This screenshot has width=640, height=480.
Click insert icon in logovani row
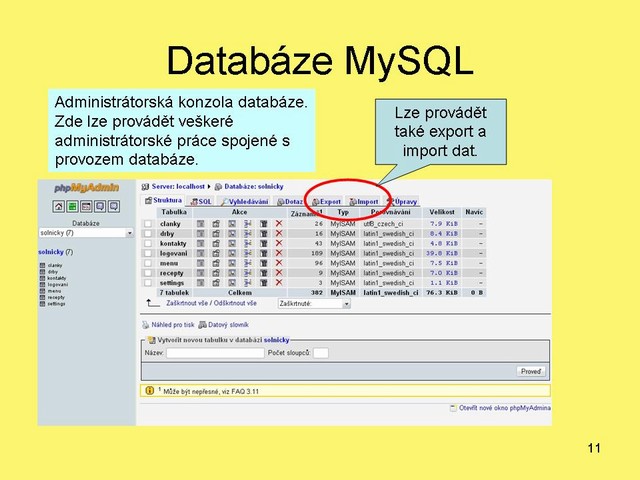[248, 253]
